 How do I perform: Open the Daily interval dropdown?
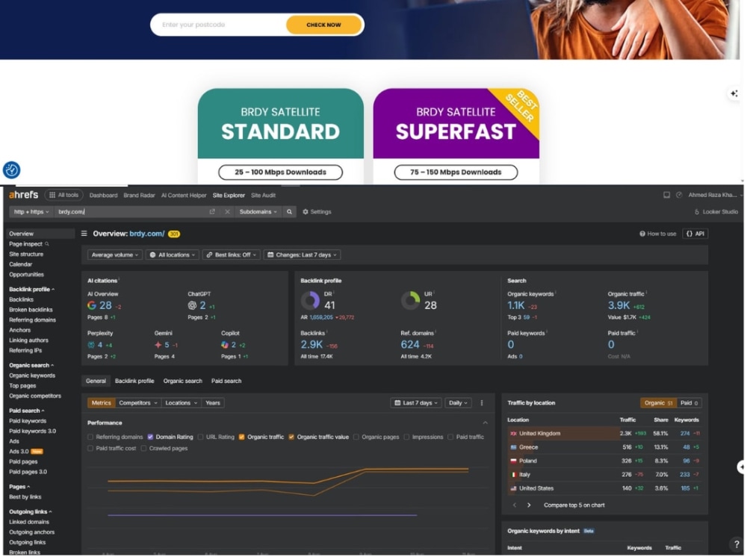click(458, 403)
